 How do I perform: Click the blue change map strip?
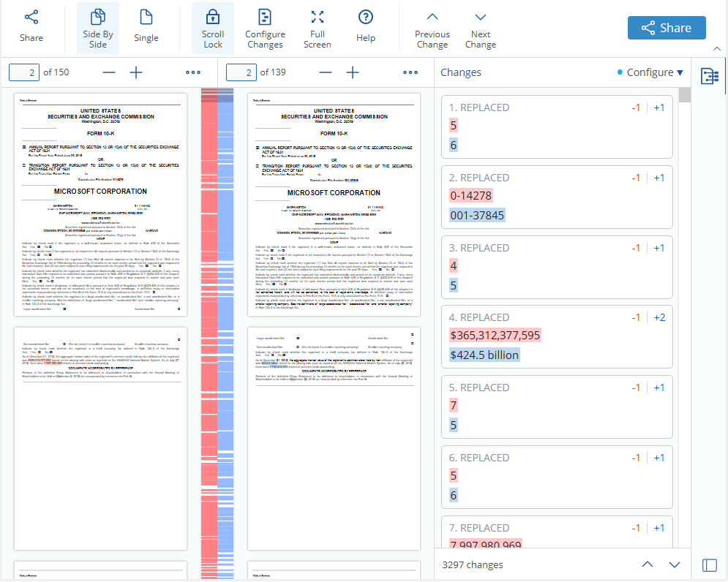(x=225, y=333)
